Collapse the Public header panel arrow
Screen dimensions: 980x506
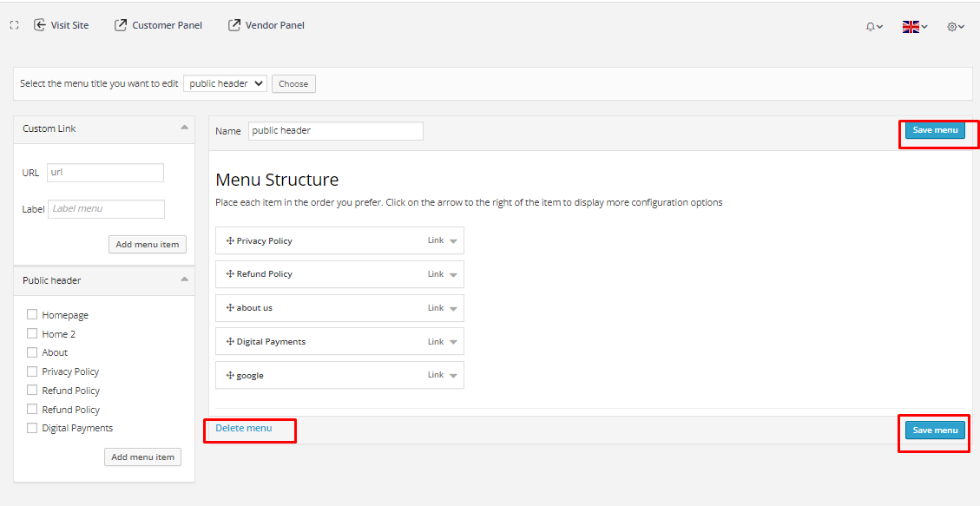[x=184, y=279]
